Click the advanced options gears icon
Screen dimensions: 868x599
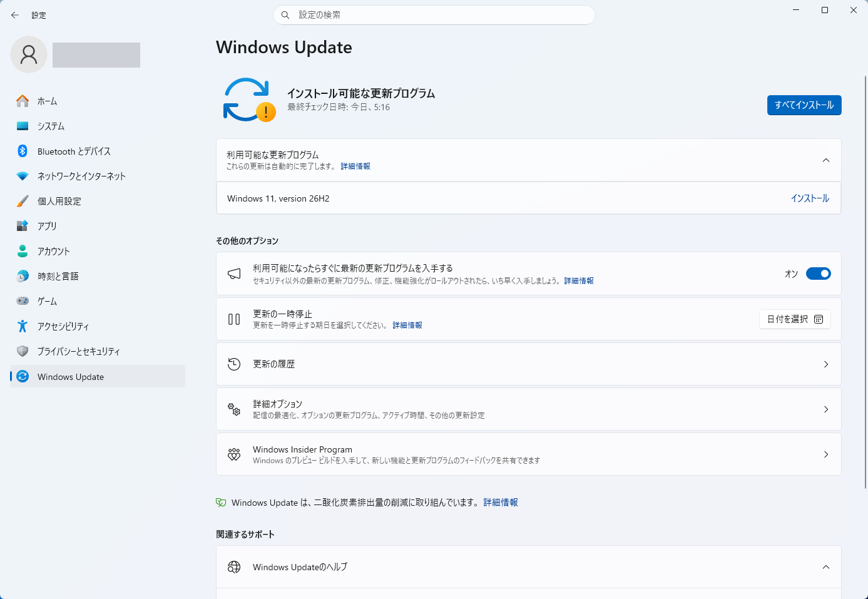pos(234,409)
